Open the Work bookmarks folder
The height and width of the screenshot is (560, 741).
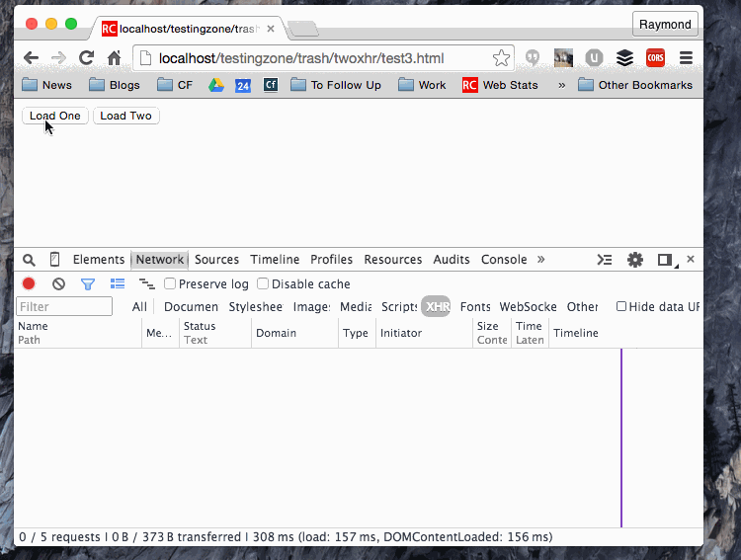click(422, 85)
